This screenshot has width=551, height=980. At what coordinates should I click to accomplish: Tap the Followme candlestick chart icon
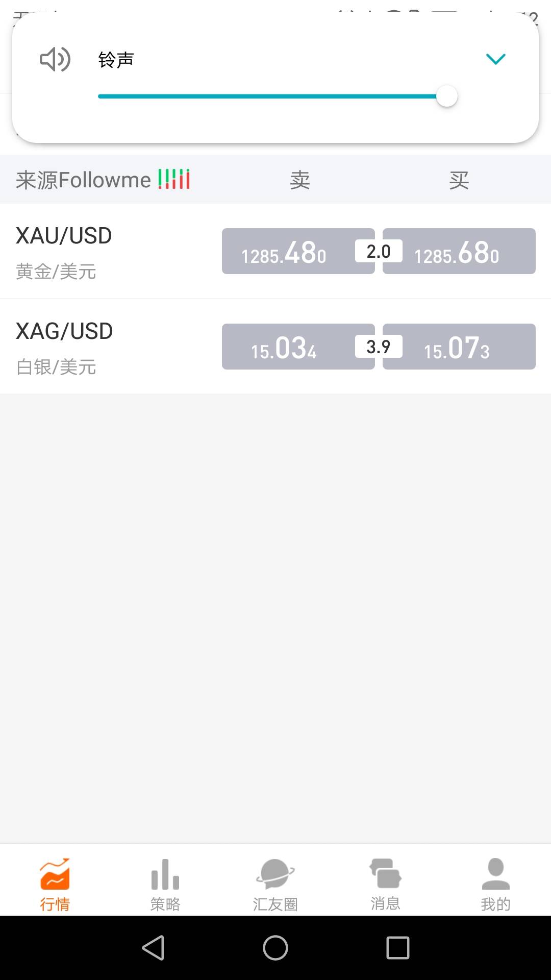[174, 179]
